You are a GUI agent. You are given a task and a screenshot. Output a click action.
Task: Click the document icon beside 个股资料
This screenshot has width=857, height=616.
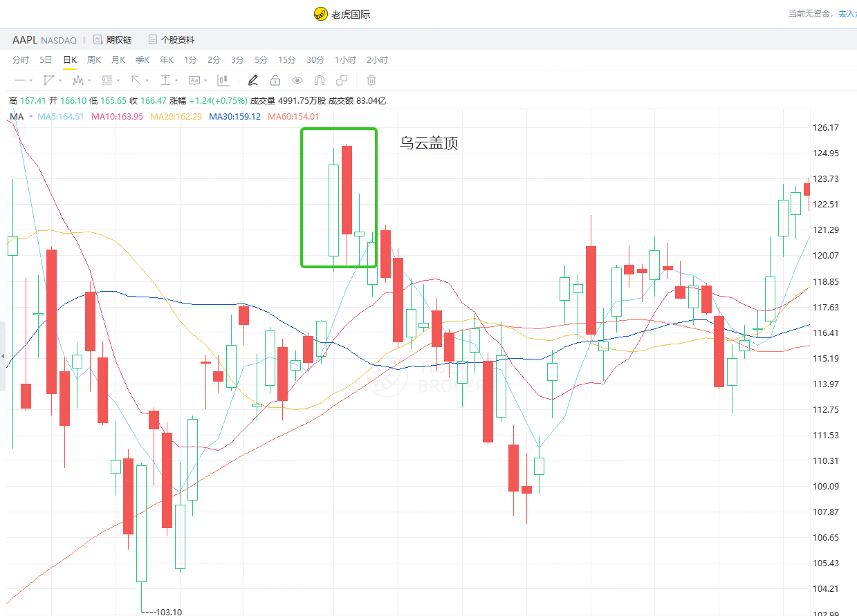click(x=152, y=40)
